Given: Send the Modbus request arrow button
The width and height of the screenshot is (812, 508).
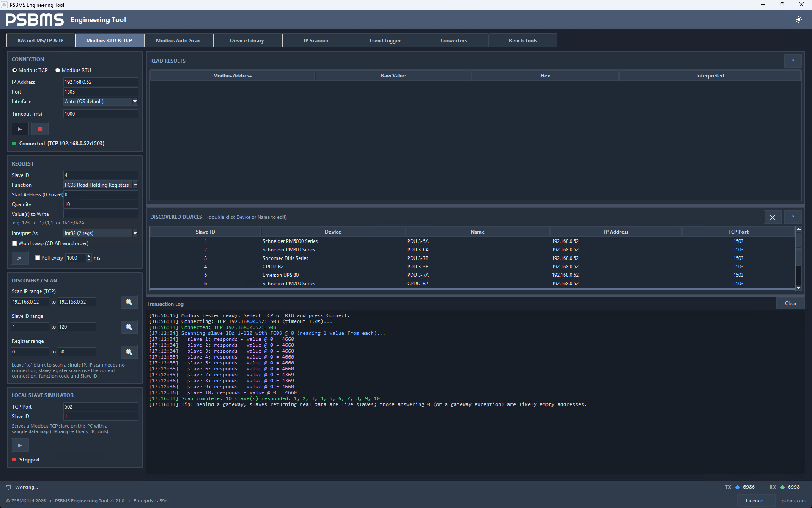Looking at the screenshot, I should tap(19, 258).
